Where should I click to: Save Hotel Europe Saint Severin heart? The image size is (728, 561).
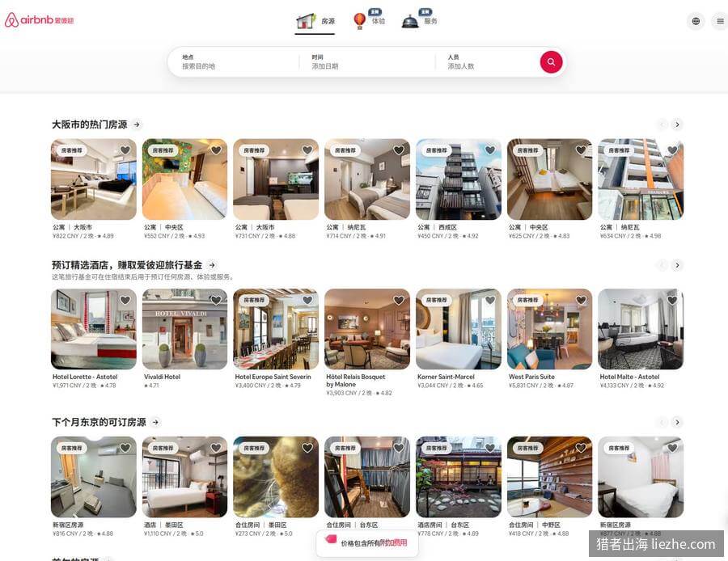[x=307, y=300]
